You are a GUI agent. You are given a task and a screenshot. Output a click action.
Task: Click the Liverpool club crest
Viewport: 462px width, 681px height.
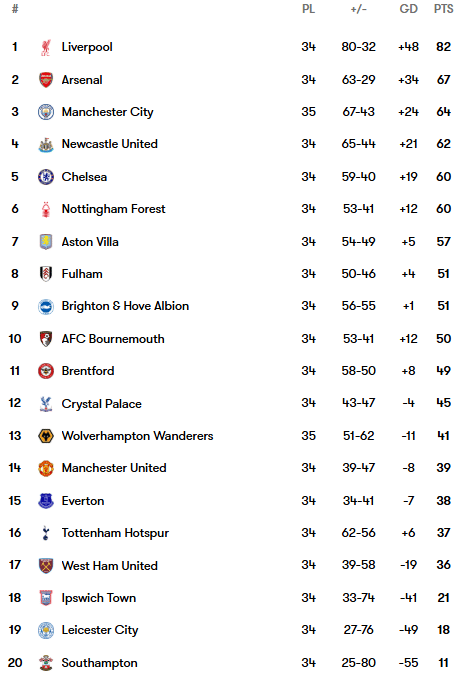tap(46, 47)
